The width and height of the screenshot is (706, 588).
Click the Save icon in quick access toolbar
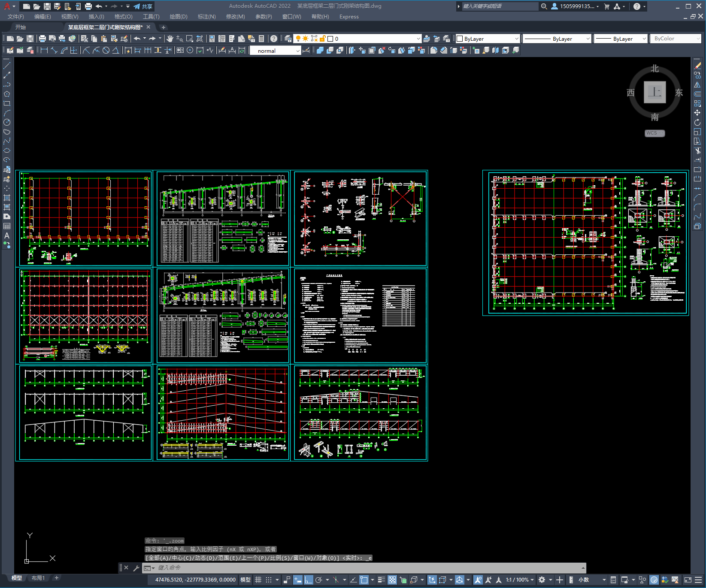pos(47,6)
